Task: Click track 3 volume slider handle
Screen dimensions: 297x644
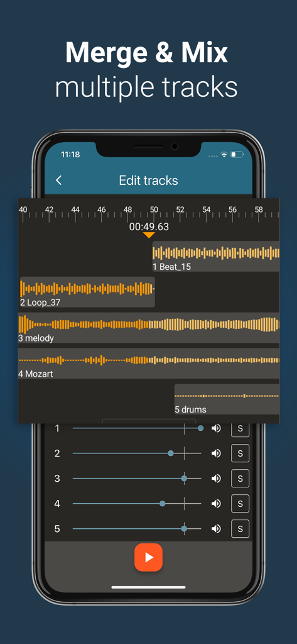Action: pos(184,479)
